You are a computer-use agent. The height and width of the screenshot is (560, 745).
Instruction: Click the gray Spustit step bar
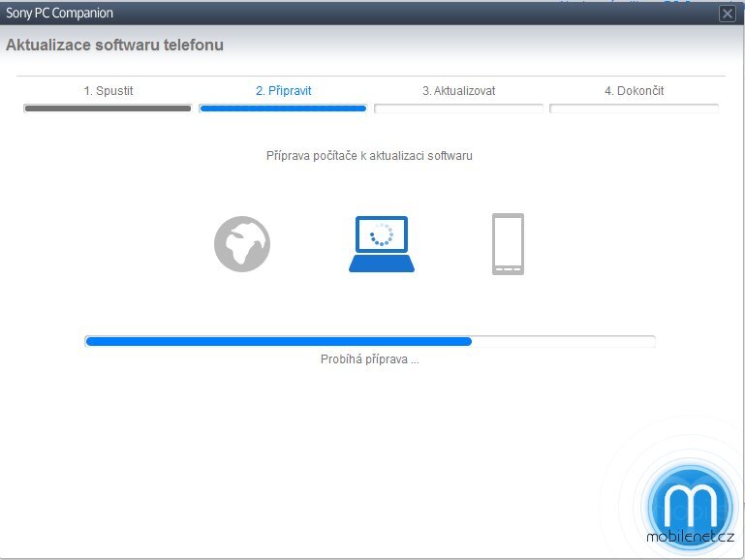coord(108,109)
